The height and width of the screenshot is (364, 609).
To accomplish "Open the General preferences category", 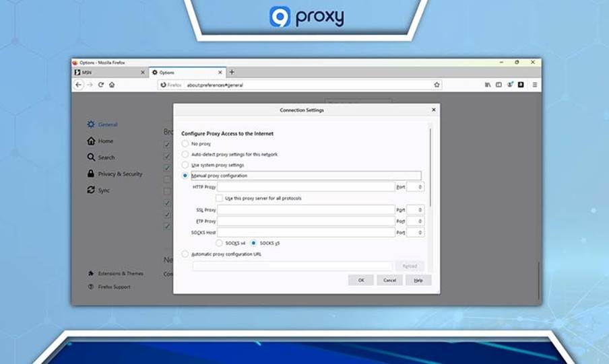I will 102,124.
